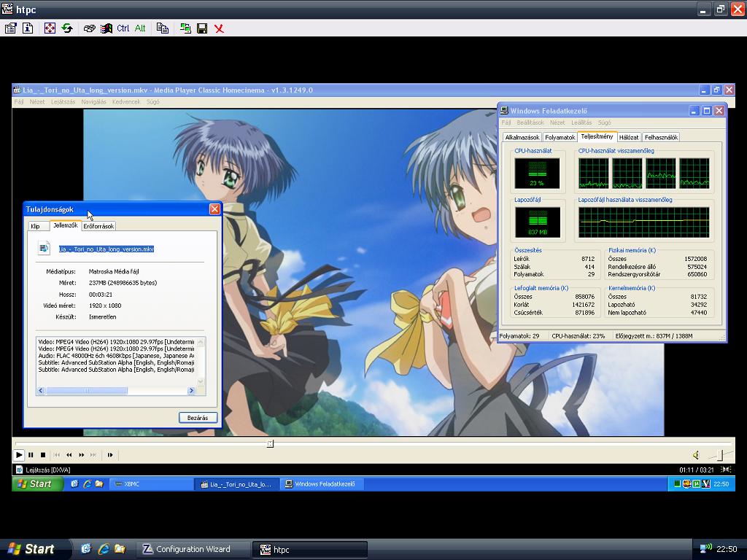Viewport: 747px width, 560px height.
Task: Open folder icon in remote quick launch
Action: (99, 484)
